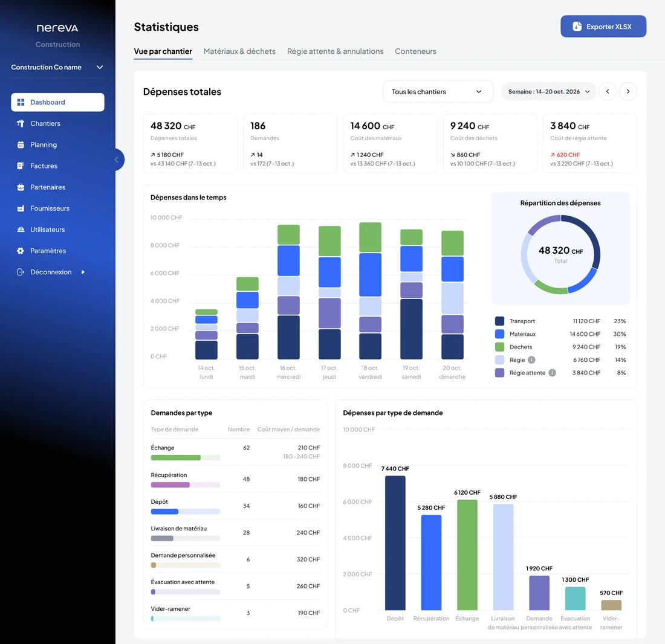
Task: Click the 3 840 CHF Coût de régie attente card
Action: (x=590, y=143)
